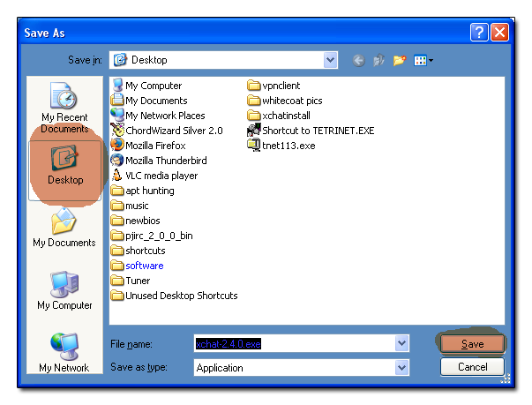Expand the Save in location dropdown
The height and width of the screenshot is (405, 532).
coord(331,60)
